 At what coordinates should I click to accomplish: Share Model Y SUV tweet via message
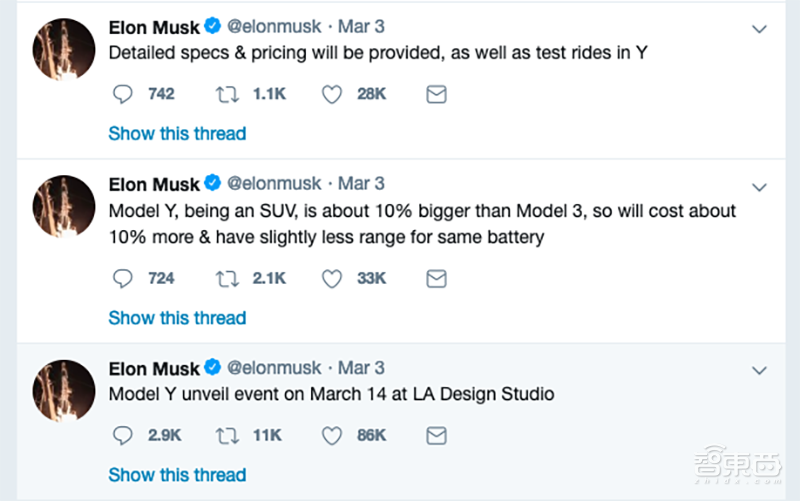tap(436, 279)
